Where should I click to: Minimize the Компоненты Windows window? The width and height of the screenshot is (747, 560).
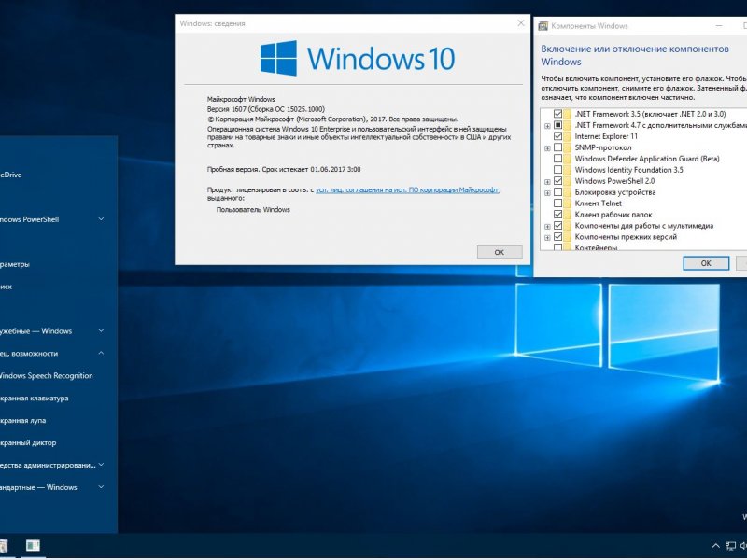point(719,26)
